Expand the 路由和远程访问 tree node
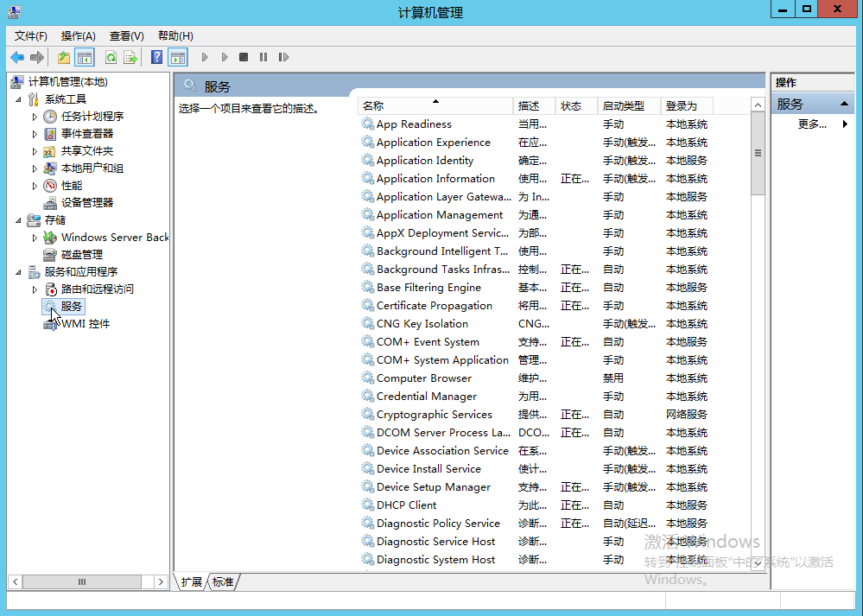Image resolution: width=863 pixels, height=616 pixels. [35, 289]
